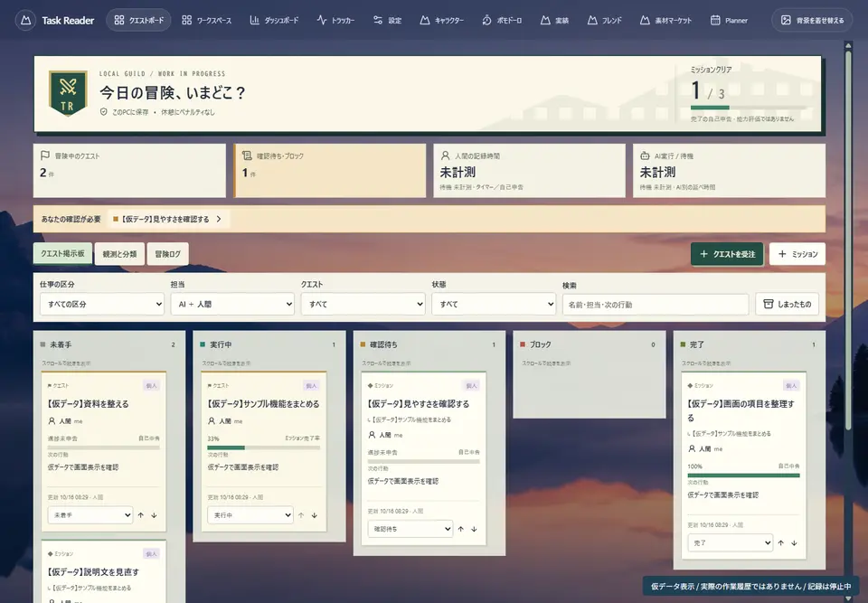Click up arrow on 画面の項目を整理する card

tap(780, 542)
